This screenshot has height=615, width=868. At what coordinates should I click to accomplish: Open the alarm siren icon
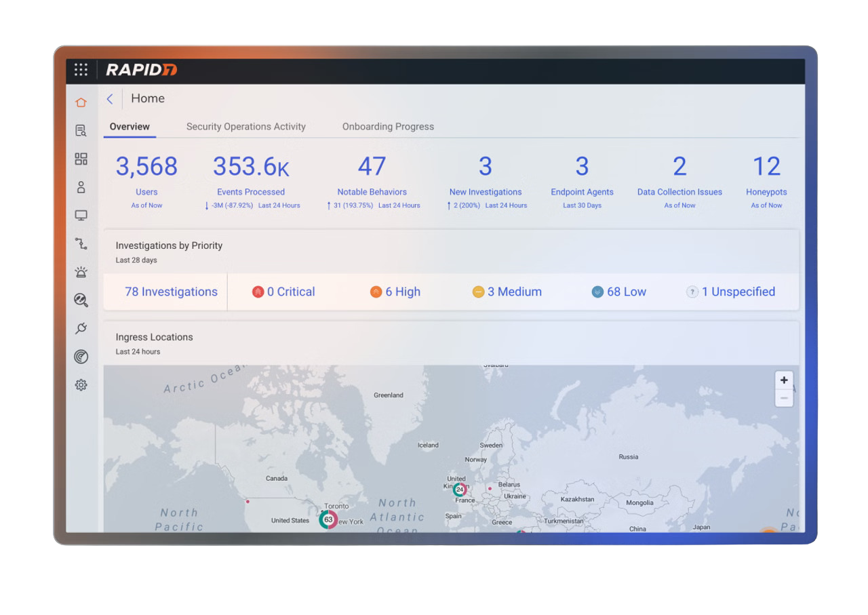(x=81, y=273)
